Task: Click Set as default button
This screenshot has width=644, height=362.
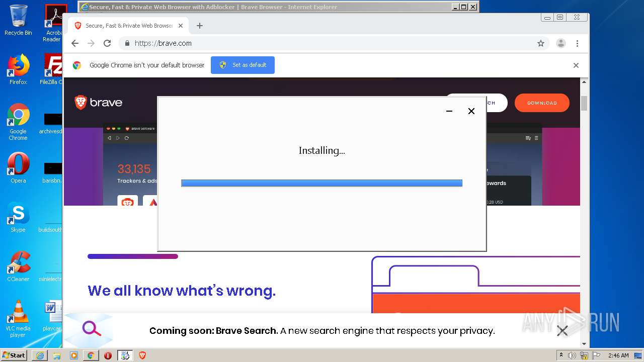Action: tap(243, 65)
